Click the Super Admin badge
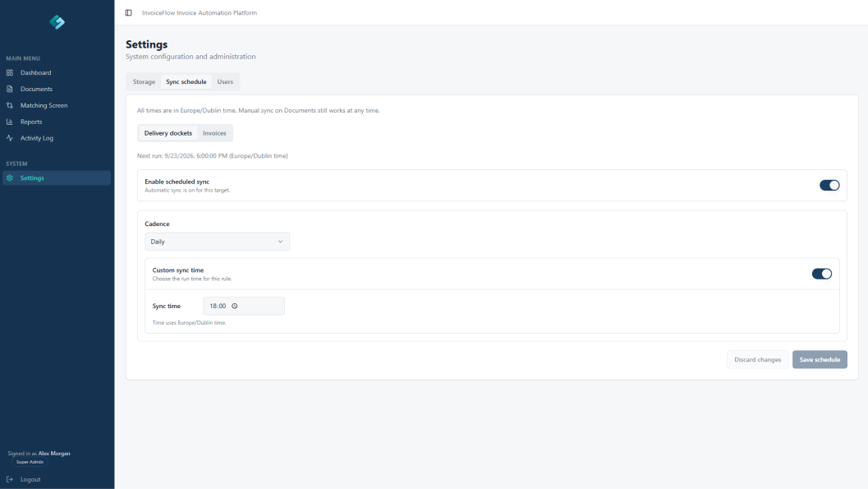The image size is (868, 489). coord(30,462)
